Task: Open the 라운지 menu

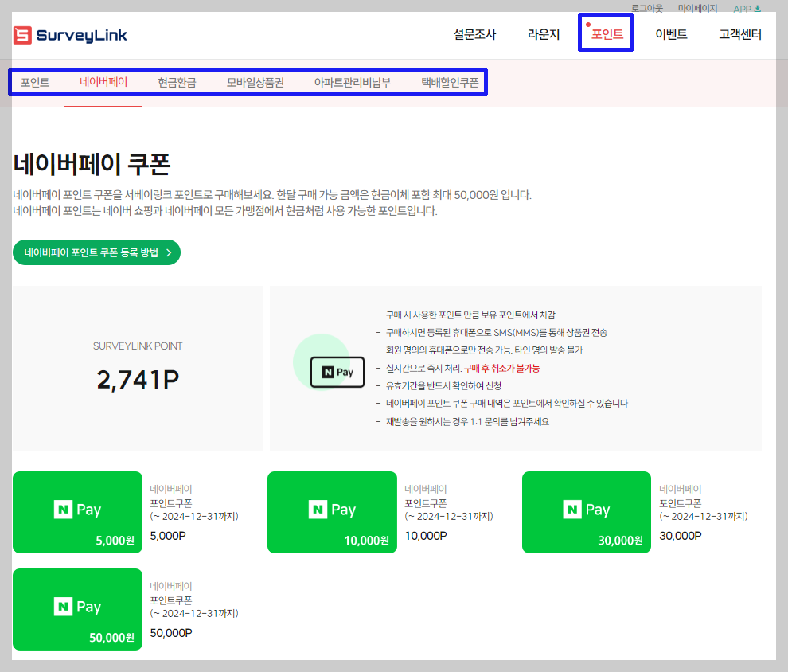Action: [x=544, y=34]
